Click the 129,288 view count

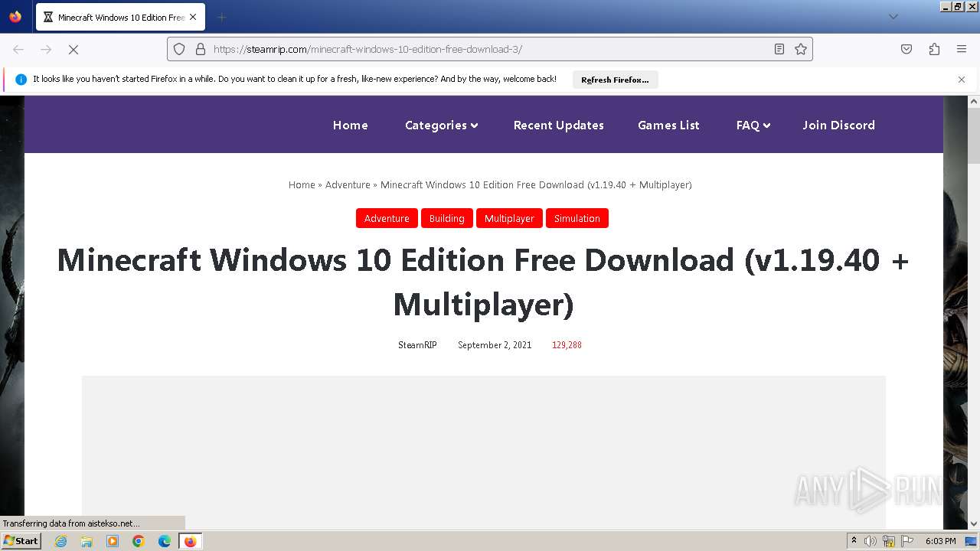tap(567, 345)
